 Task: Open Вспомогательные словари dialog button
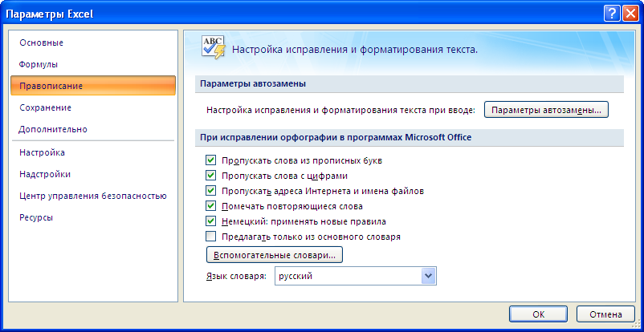[275, 255]
